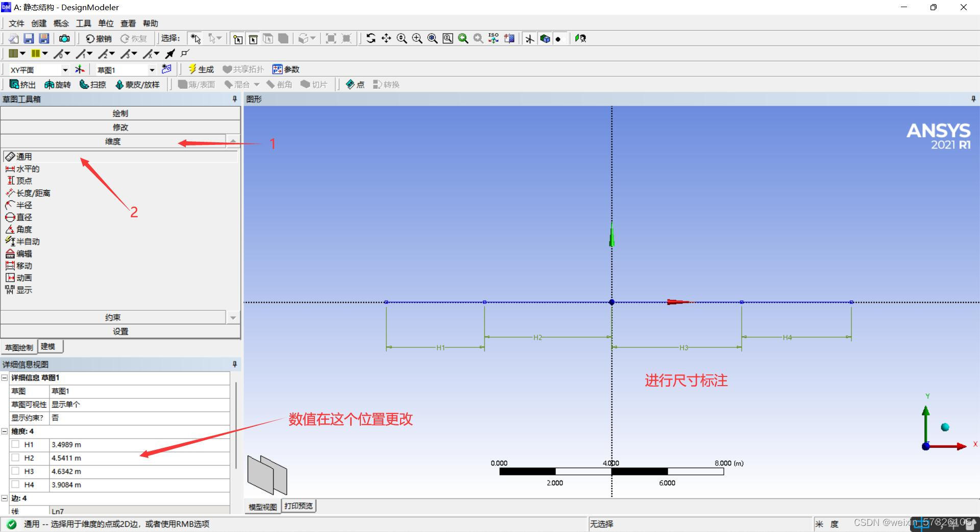Expand the 绘制 toolbox section
This screenshot has height=532, width=980.
click(120, 113)
